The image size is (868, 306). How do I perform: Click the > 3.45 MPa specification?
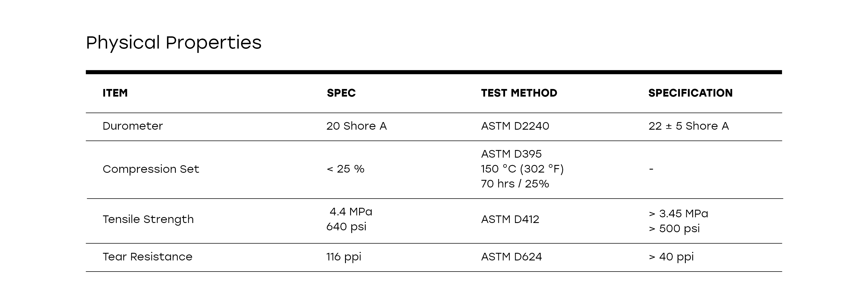pos(678,214)
